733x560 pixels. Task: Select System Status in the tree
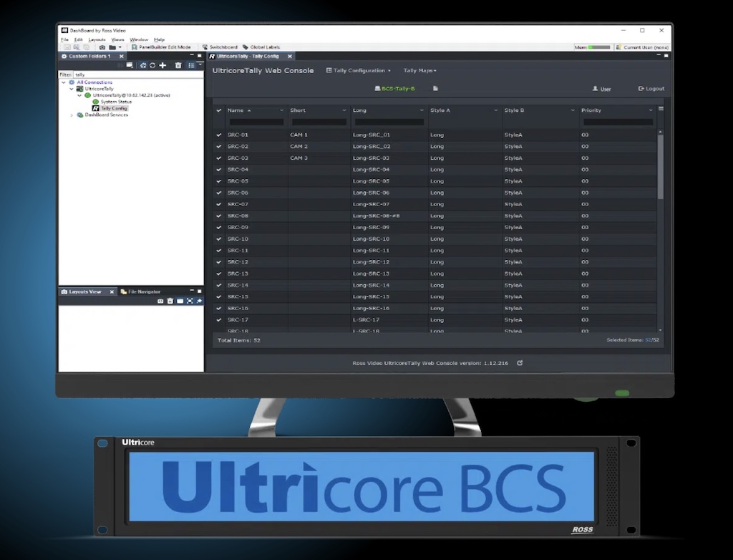point(116,102)
